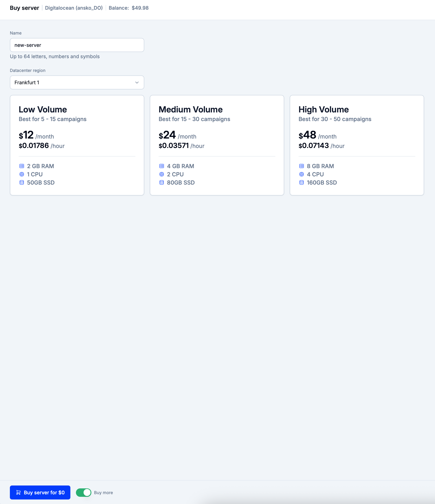435x504 pixels.
Task: Click the 160GB SSD spec text
Action: (322, 183)
